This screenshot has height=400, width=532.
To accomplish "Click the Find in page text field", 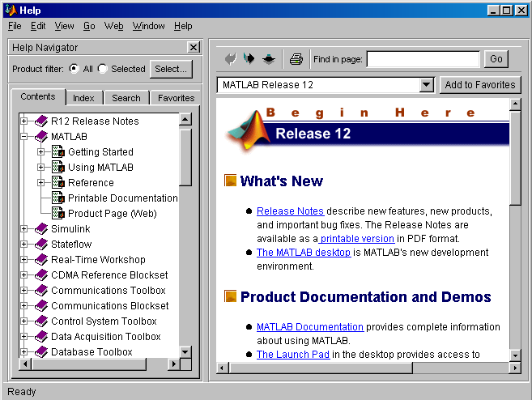I will (x=423, y=59).
